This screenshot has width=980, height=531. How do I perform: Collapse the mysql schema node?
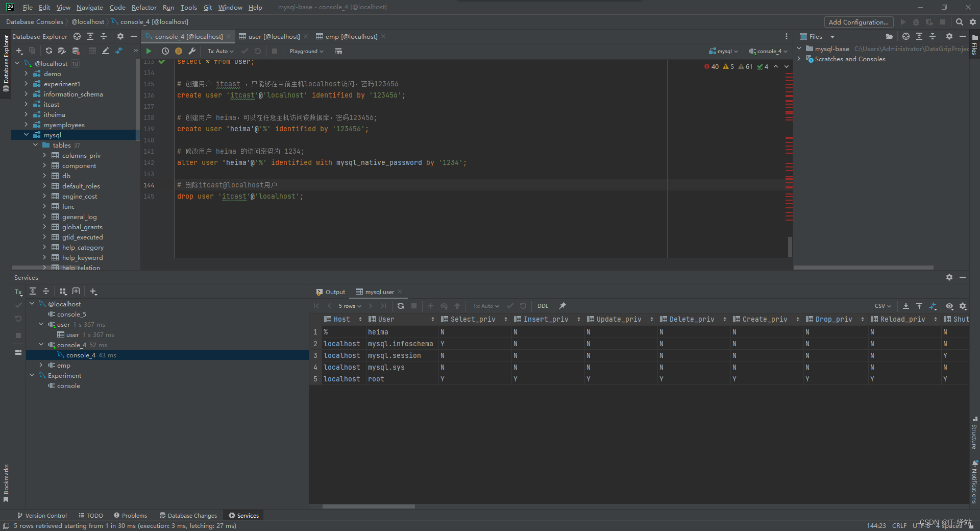pos(26,135)
